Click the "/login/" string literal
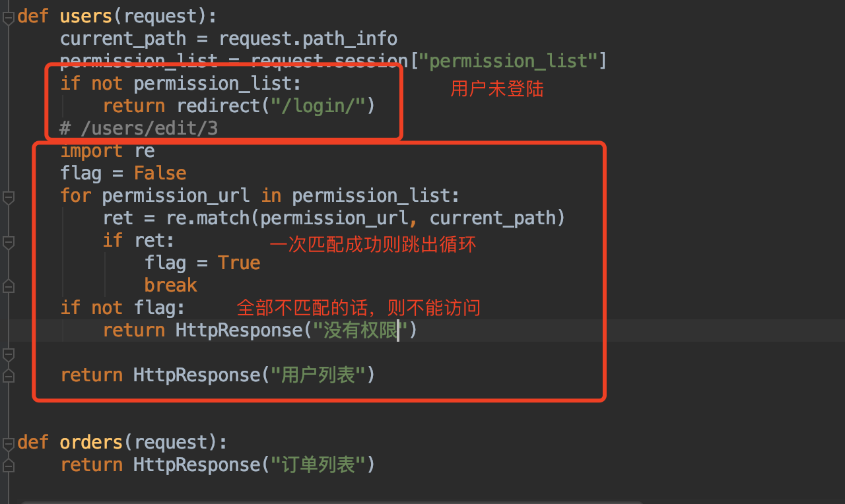Image resolution: width=845 pixels, height=504 pixels. coord(319,106)
